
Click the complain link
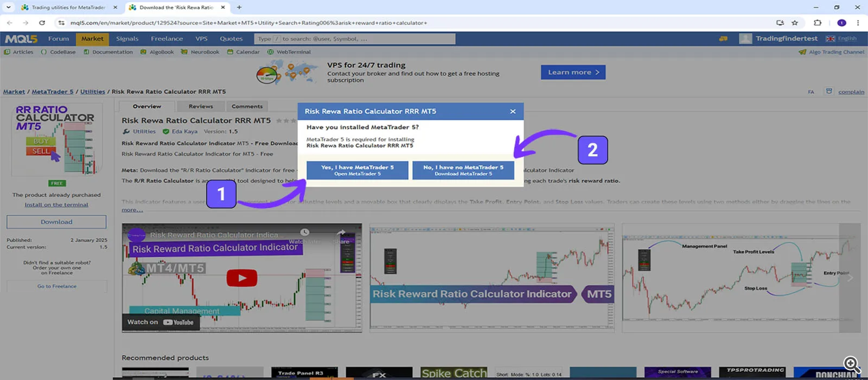(851, 92)
